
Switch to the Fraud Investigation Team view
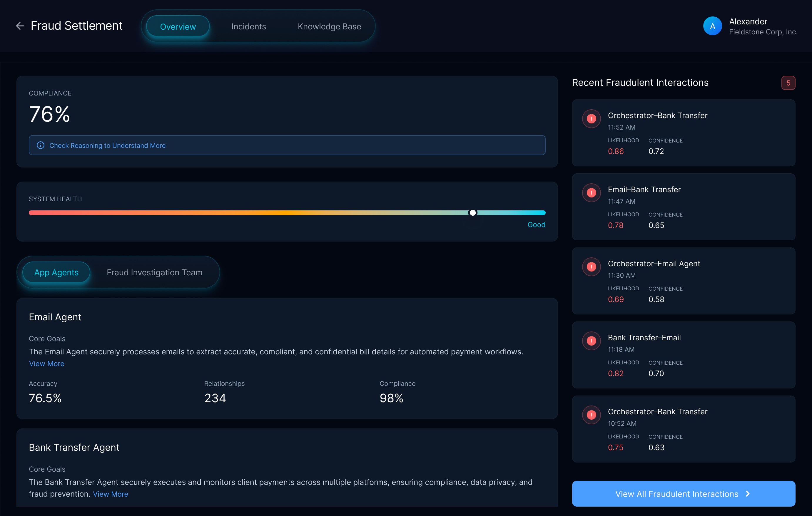[154, 272]
